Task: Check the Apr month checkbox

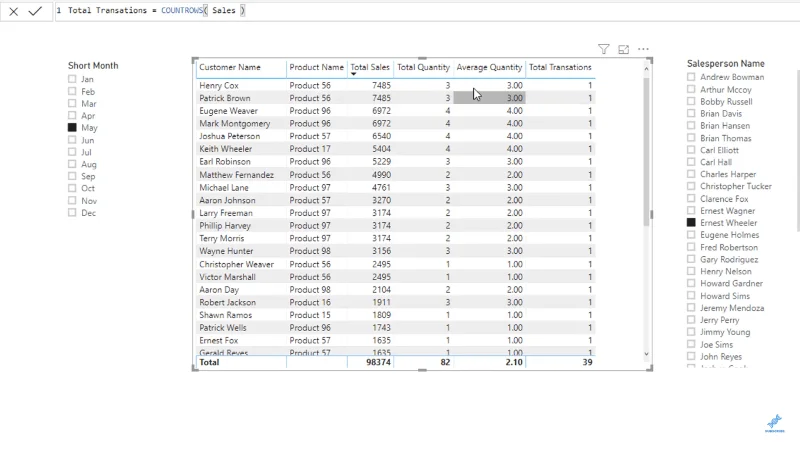Action: click(72, 115)
